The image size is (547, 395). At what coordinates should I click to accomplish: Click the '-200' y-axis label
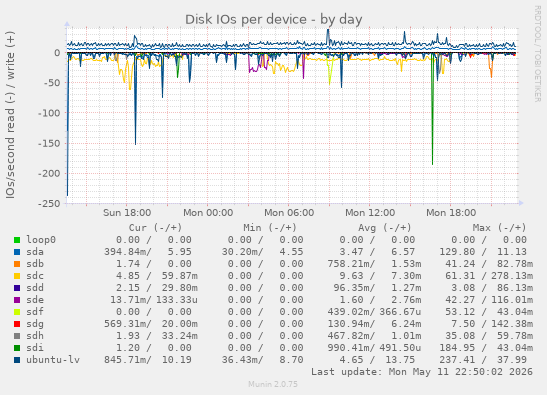[49, 173]
